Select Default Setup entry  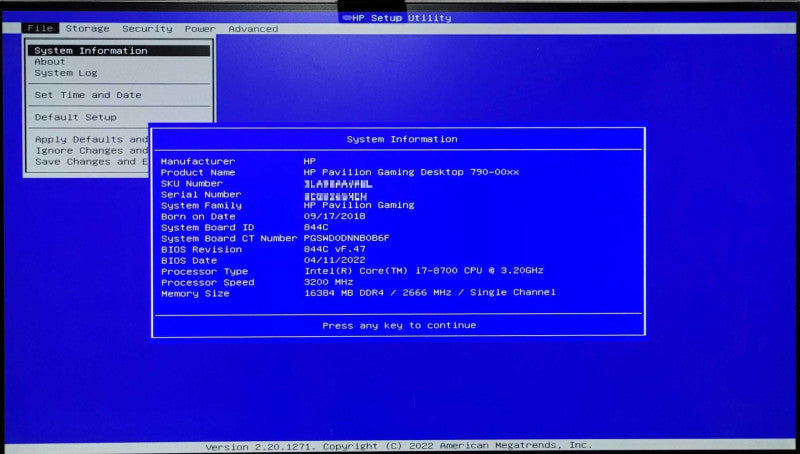[76, 117]
